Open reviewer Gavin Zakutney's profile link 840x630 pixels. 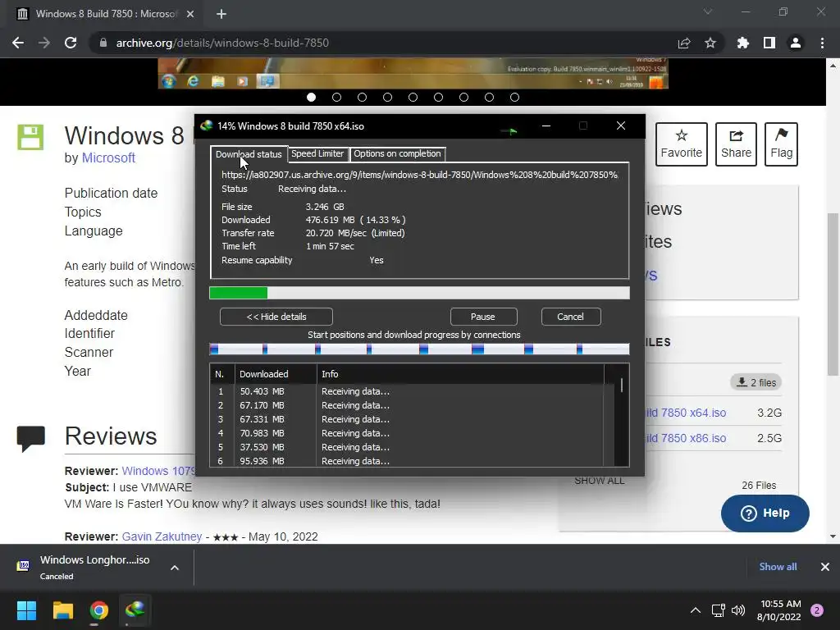coord(162,536)
